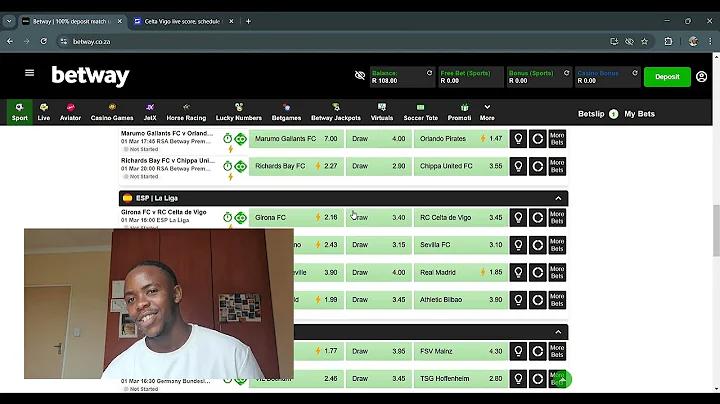Open More Bets in FSV Mainz row
The height and width of the screenshot is (404, 720).
point(557,351)
